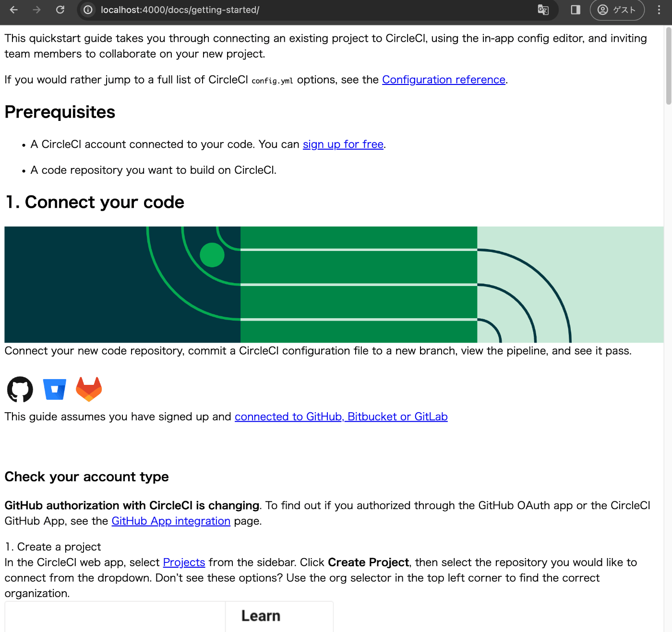Click the Prerequisites heading
Screen dimensions: 672x632
tap(60, 112)
